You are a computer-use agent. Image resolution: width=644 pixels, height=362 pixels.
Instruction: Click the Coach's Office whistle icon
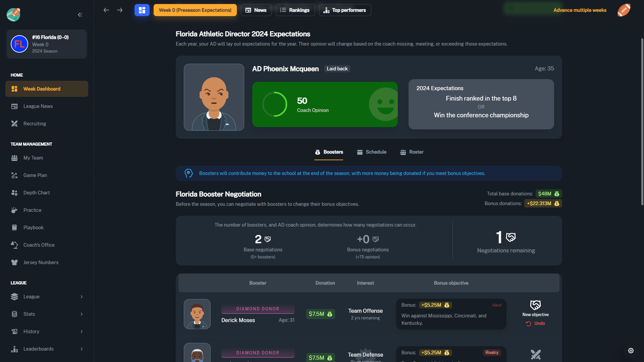[x=14, y=245]
